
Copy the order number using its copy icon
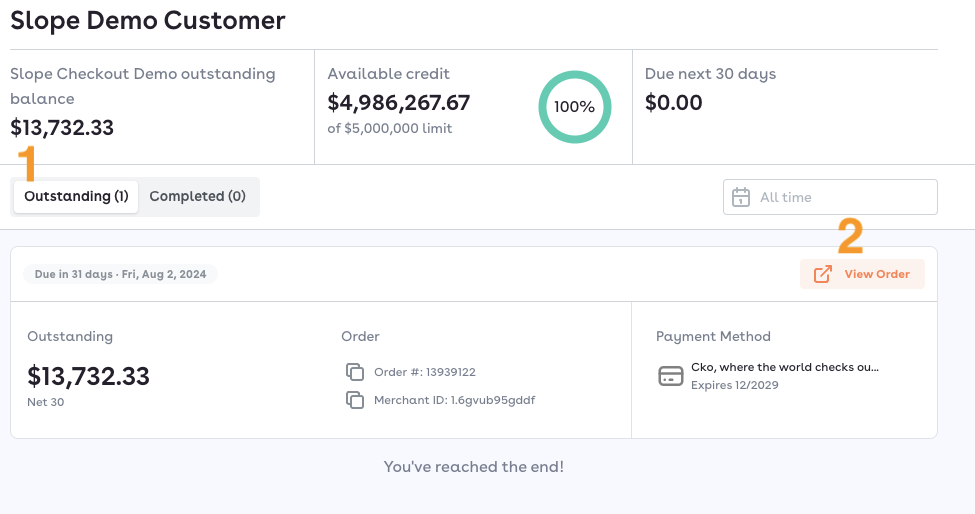click(x=354, y=372)
